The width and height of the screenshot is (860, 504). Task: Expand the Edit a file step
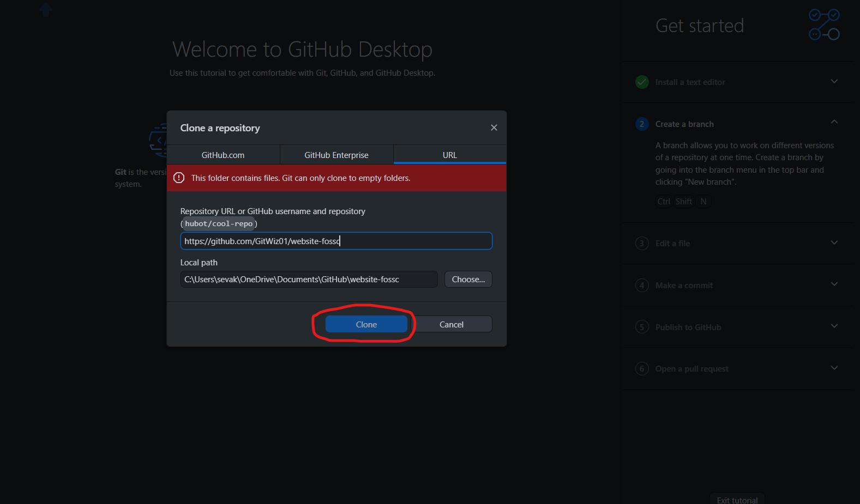click(x=834, y=243)
